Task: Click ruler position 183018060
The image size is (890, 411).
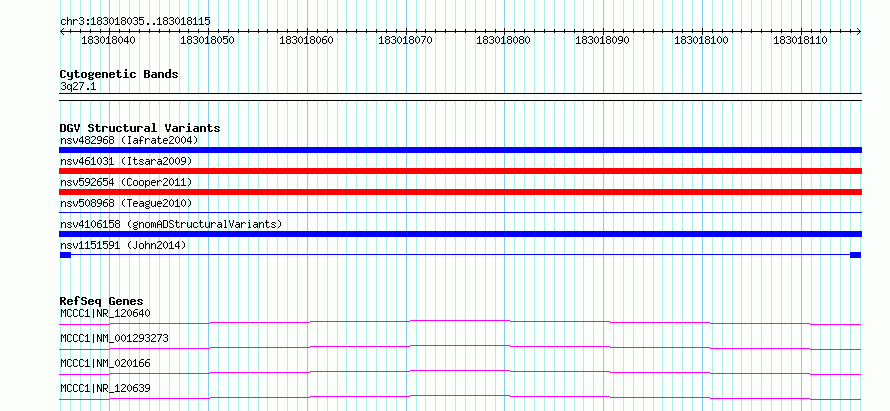Action: (x=307, y=40)
